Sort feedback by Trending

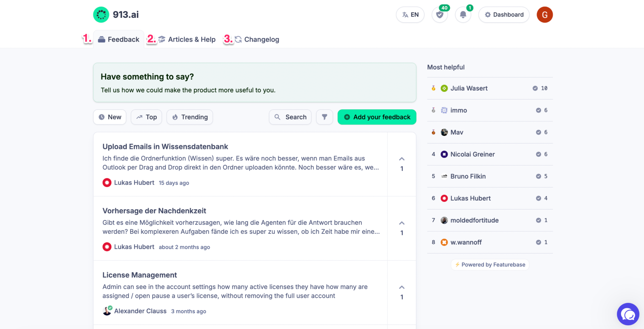190,117
